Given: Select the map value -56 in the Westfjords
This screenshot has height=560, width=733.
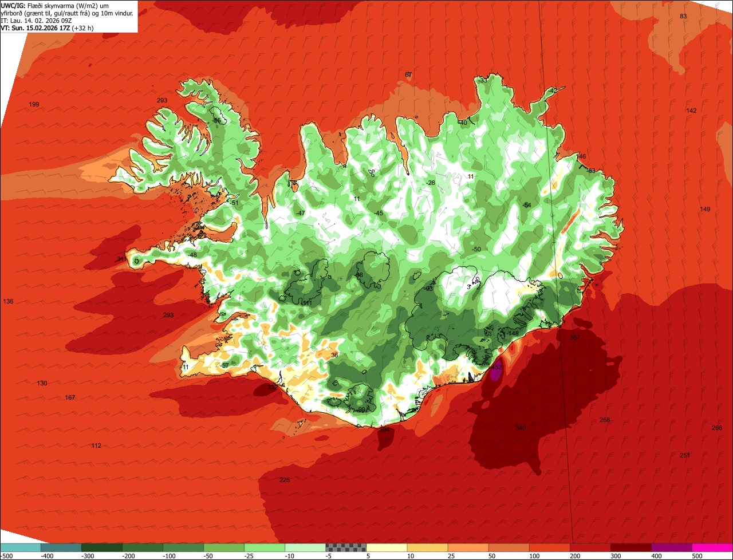Looking at the screenshot, I should coord(216,121).
